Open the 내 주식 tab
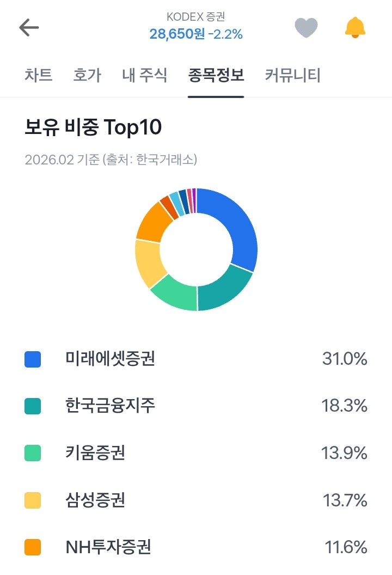 click(x=145, y=75)
